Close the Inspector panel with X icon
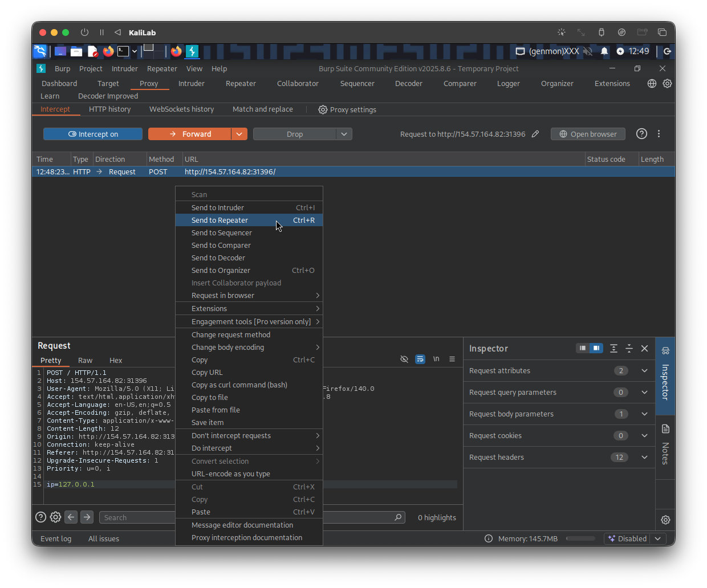Screen dimensions: 707x588 tap(644, 349)
